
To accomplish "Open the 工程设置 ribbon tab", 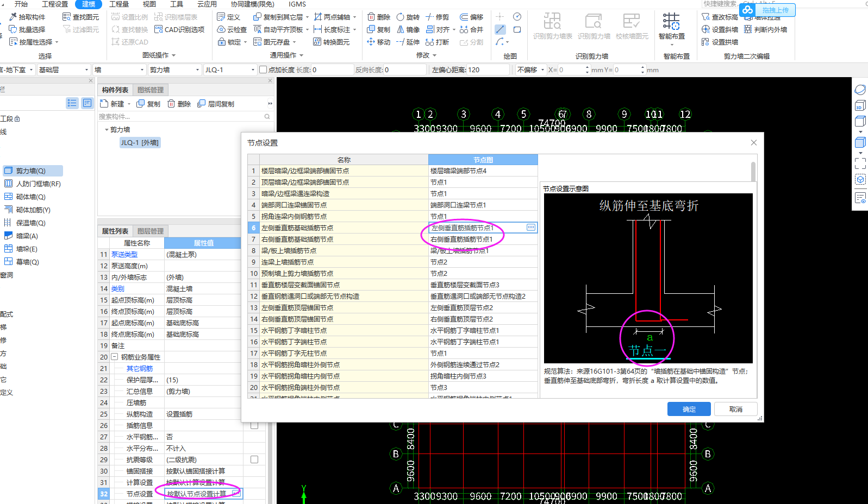I will 55,4.
